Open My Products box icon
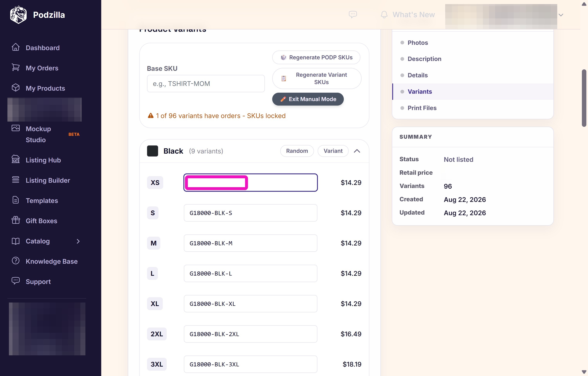Screen dimensions: 588x376 click(16, 88)
